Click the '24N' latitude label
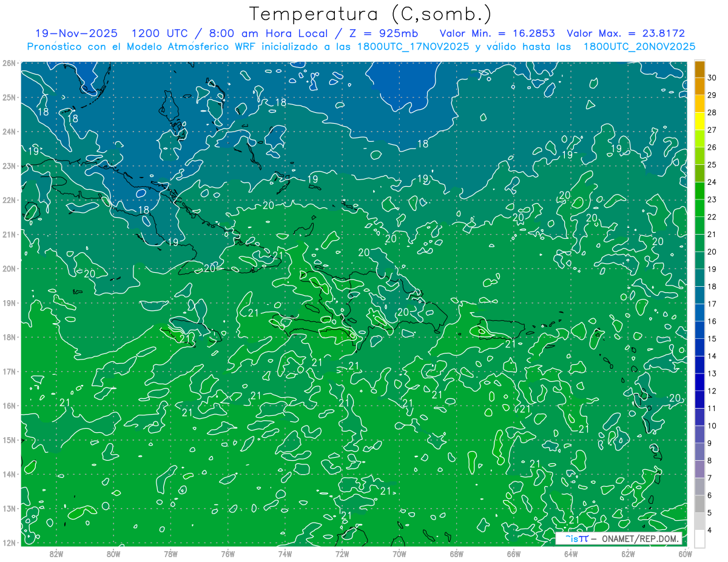 pos(8,132)
